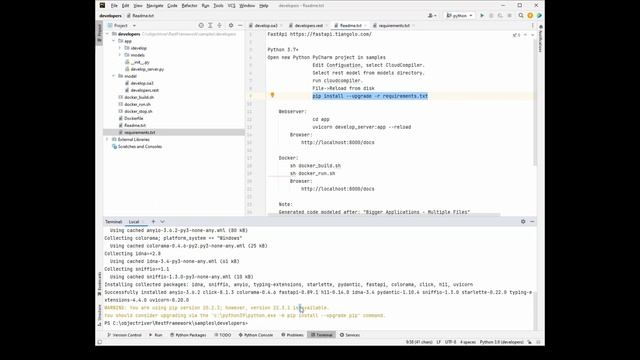Open the user account icon dropdown

[432, 16]
